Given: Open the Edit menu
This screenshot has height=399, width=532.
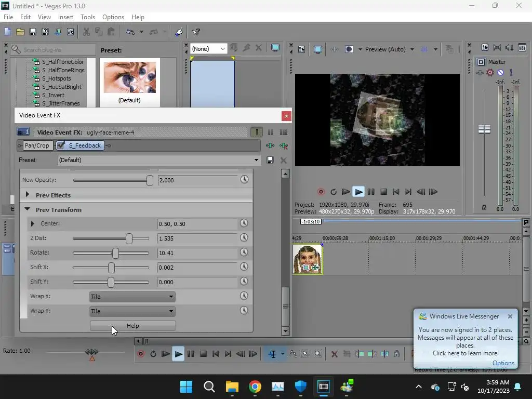Looking at the screenshot, I should click(25, 17).
